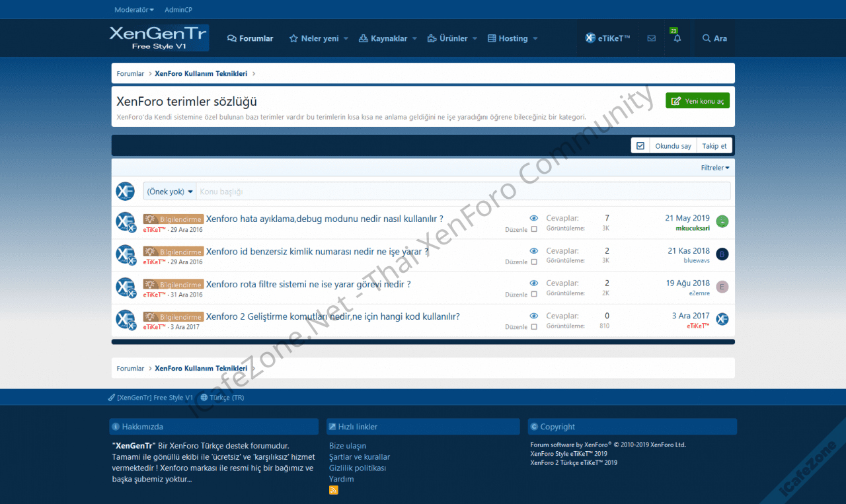Click the watch eye icon on debug thread
This screenshot has height=504, width=846.
coord(534,218)
